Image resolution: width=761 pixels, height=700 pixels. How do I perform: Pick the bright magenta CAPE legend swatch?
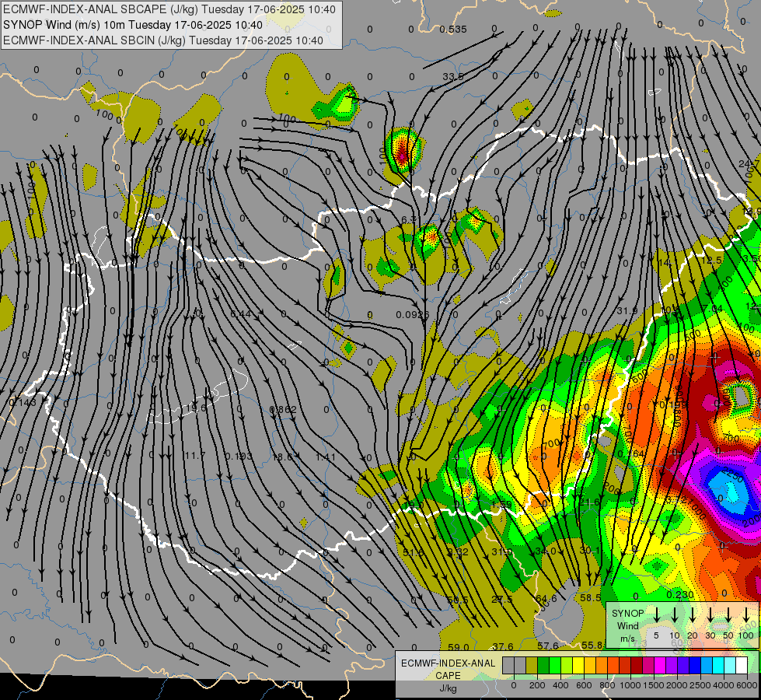point(660,665)
